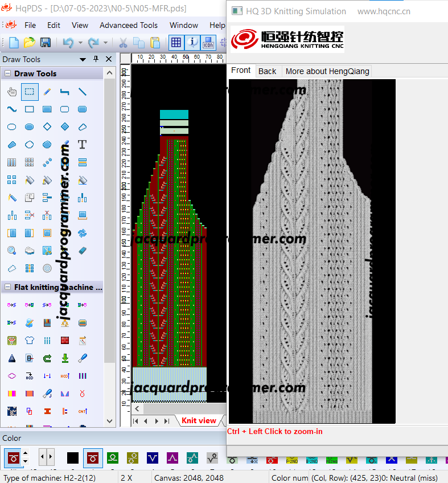Viewport: 448px width, 483px height.
Task: Toggle the info display button in toolbar
Action: point(192,42)
